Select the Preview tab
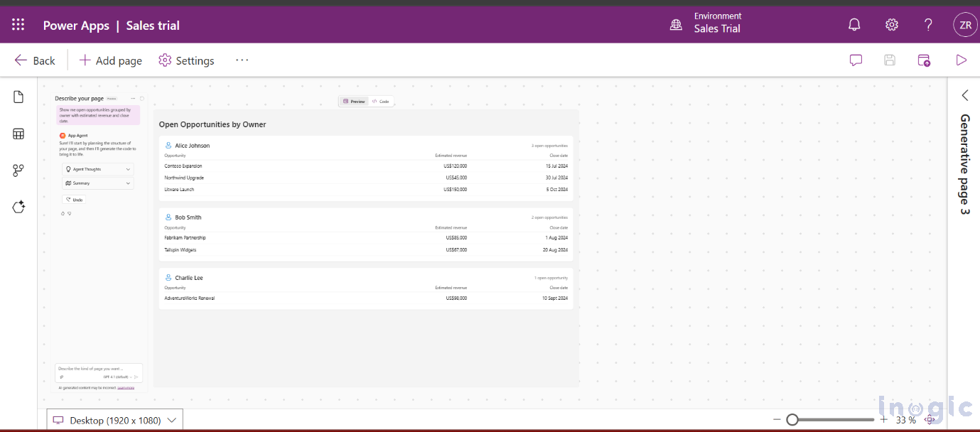 (353, 101)
